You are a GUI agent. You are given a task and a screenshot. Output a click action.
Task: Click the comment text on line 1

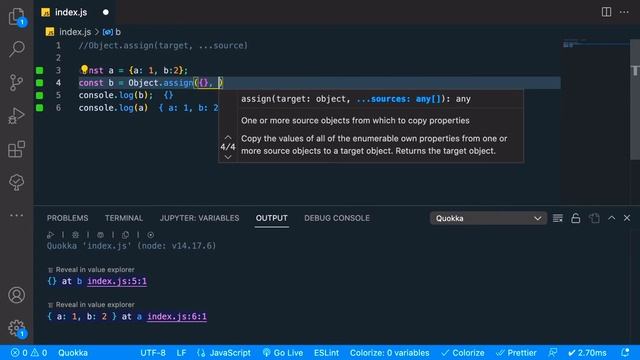[163, 45]
